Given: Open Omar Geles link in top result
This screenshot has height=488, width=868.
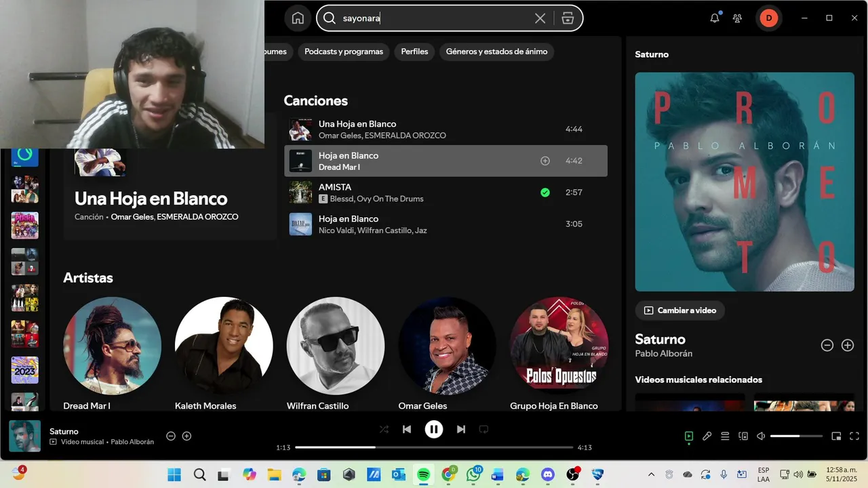Looking at the screenshot, I should pos(132,217).
